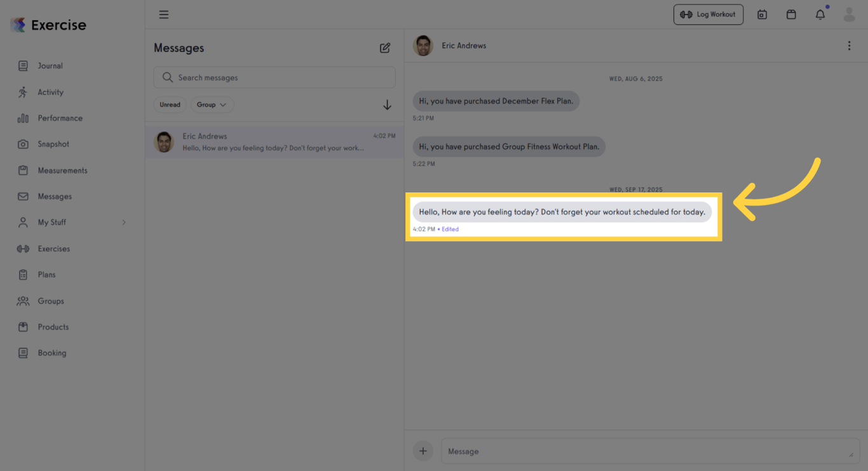Select Activity in the sidebar
This screenshot has height=471, width=868.
click(51, 92)
